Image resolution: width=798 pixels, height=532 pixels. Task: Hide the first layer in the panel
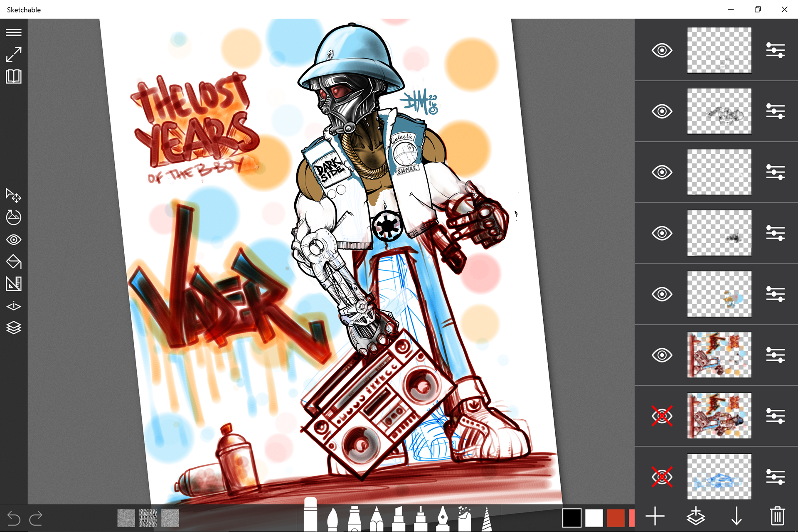pos(662,50)
